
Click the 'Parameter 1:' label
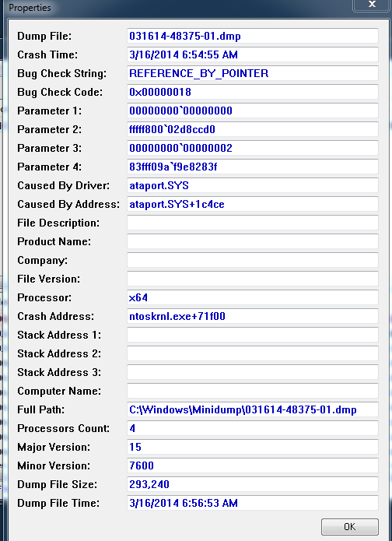(x=49, y=111)
